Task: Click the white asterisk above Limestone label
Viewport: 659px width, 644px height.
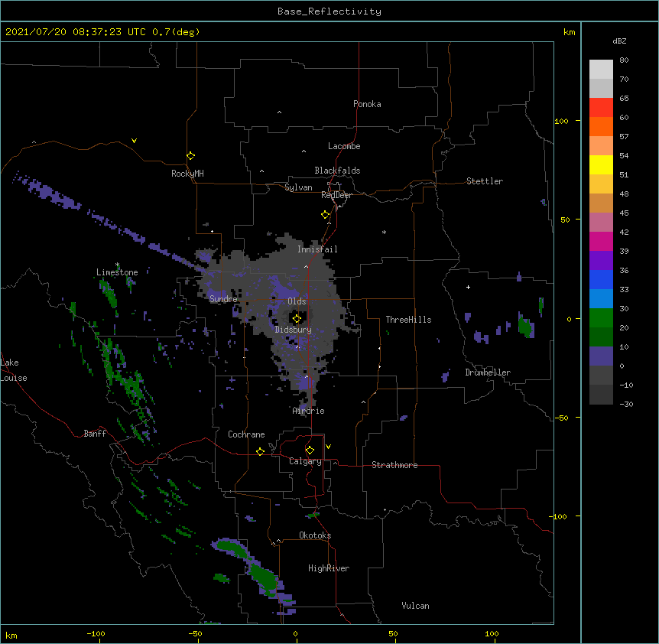Action: 117,265
